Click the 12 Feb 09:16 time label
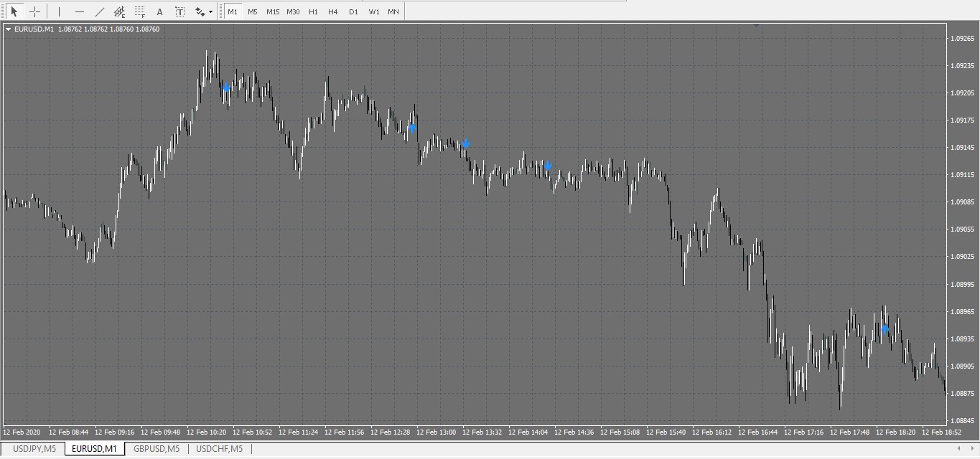Image resolution: width=980 pixels, height=459 pixels. tap(114, 432)
